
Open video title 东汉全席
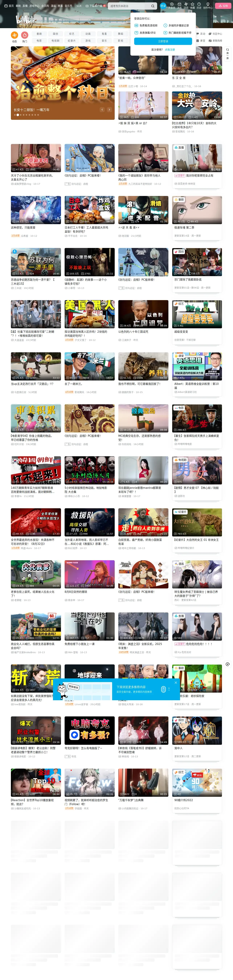[x=179, y=78]
